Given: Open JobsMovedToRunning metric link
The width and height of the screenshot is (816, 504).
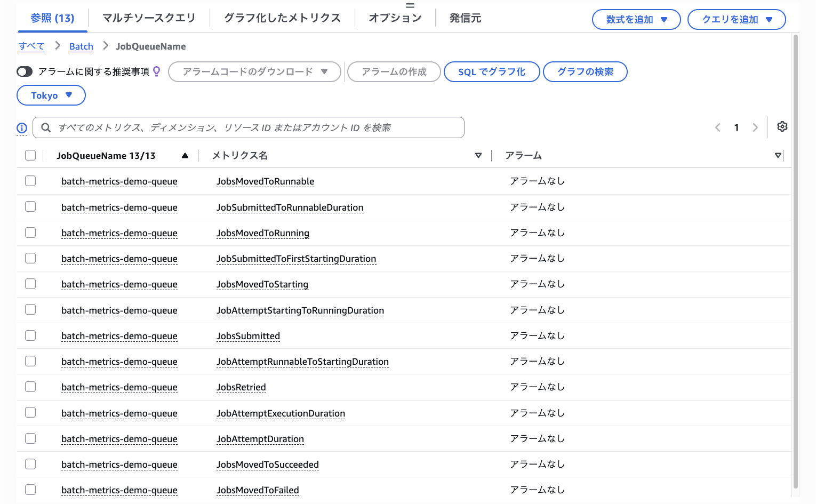Looking at the screenshot, I should pos(263,233).
